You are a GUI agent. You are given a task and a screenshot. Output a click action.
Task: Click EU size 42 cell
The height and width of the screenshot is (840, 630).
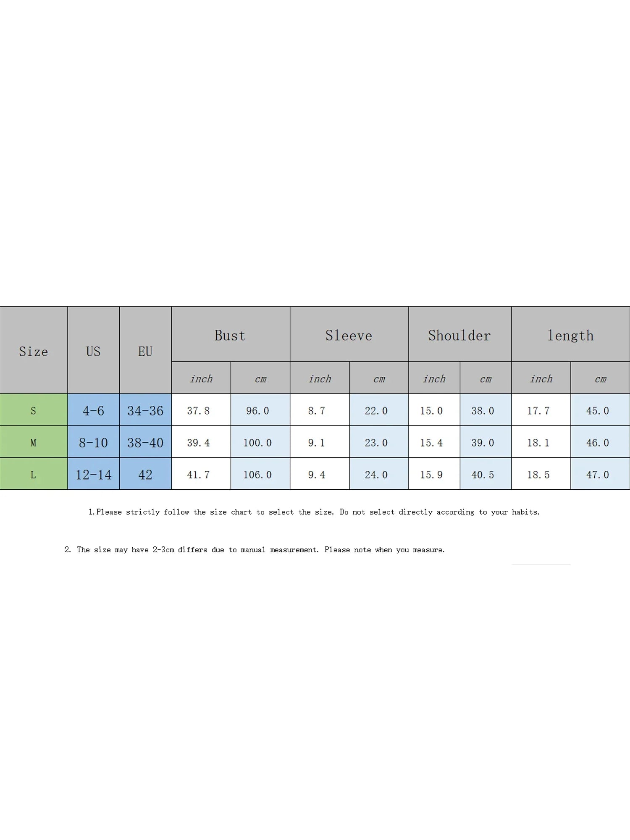click(x=145, y=474)
